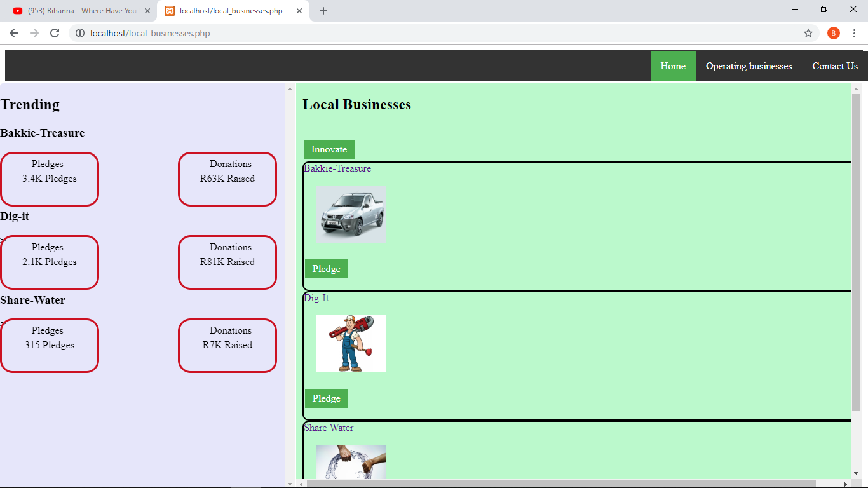Viewport: 868px width, 488px height.
Task: Click the Local Businesses vertical scrollbar thumb
Action: tap(856, 252)
